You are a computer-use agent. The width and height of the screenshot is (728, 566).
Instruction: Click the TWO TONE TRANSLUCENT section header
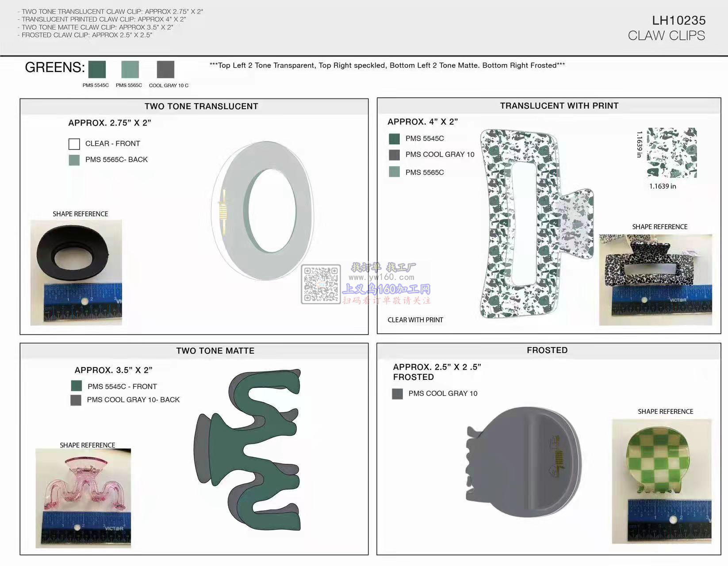coord(201,107)
